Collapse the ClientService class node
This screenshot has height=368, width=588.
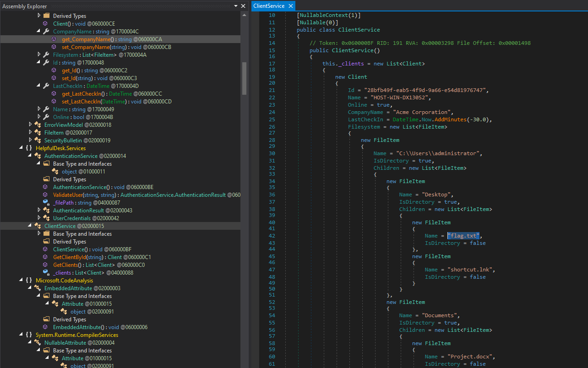(30, 226)
